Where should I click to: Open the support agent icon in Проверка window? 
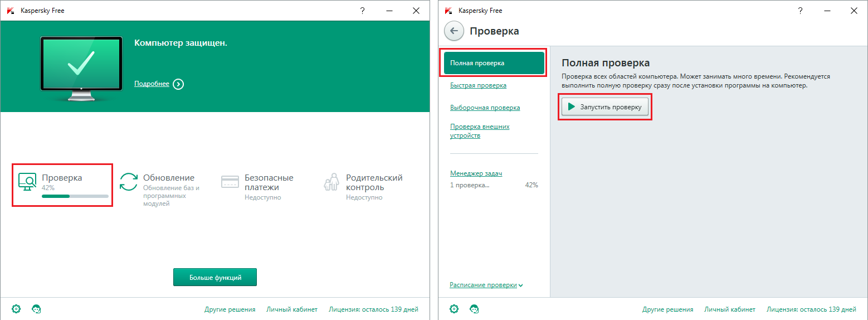tap(474, 309)
